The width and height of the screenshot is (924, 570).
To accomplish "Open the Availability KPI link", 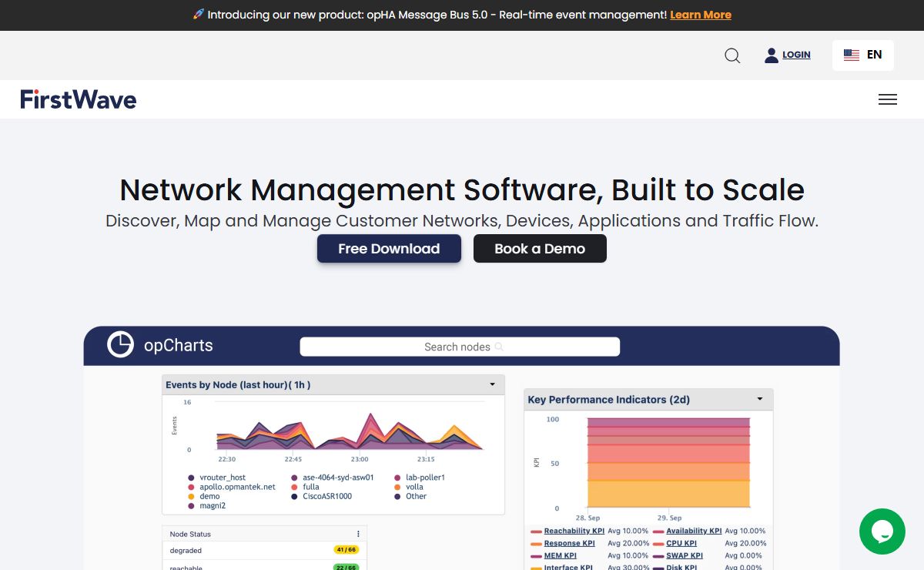I will pyautogui.click(x=694, y=531).
